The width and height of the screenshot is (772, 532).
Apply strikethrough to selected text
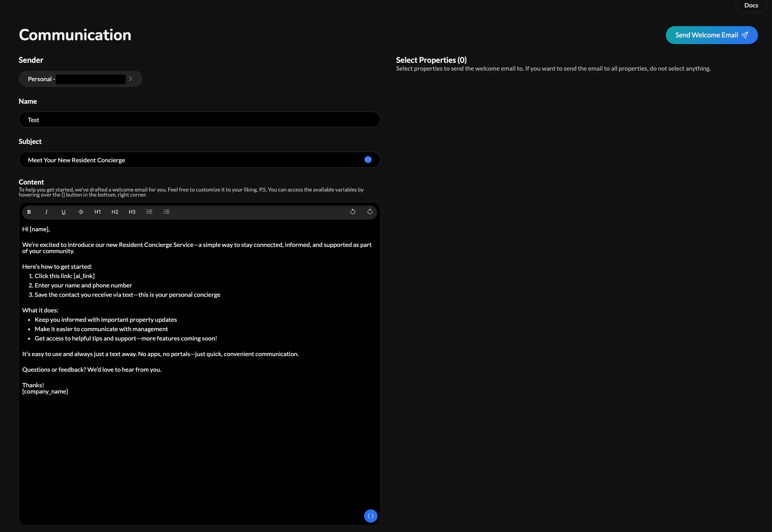point(81,212)
